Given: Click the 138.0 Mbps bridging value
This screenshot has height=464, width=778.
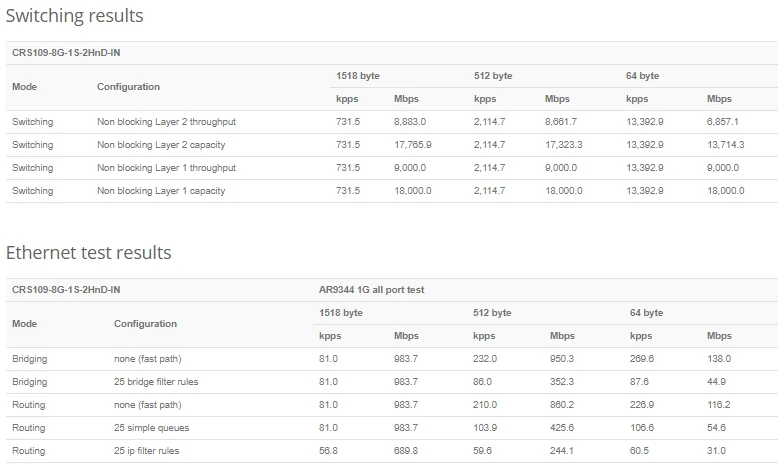Looking at the screenshot, I should coord(719,359).
